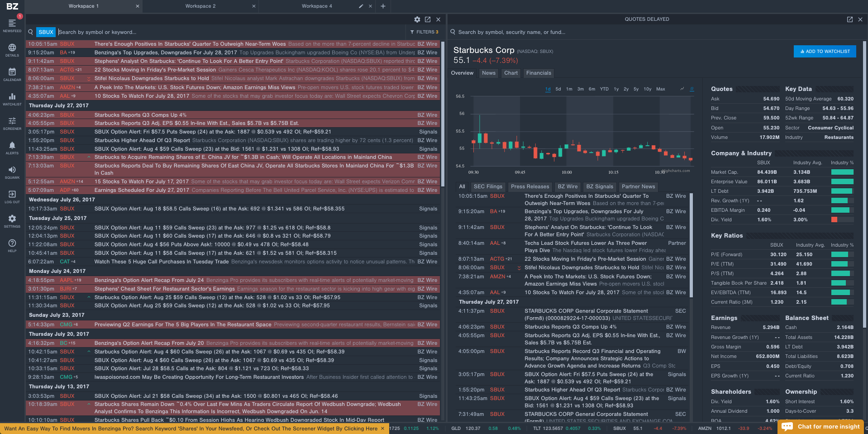Viewport: 868px width, 434px height.
Task: Switch chart to candlestick view icon
Action: pos(692,89)
